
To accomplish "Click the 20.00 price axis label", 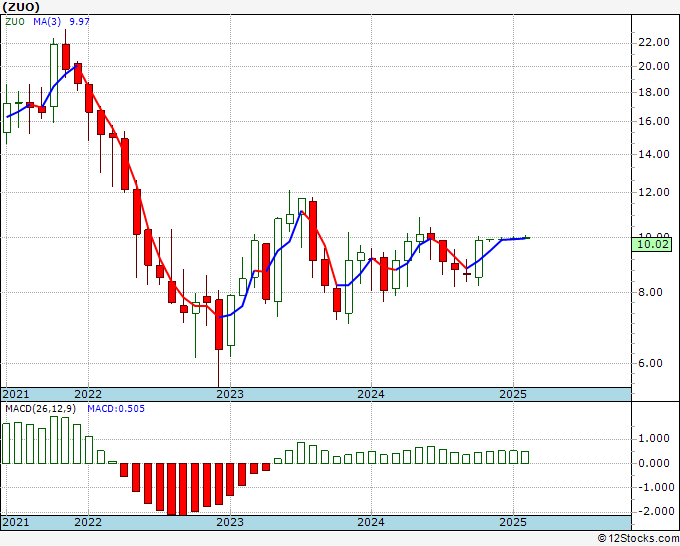I will tap(654, 66).
